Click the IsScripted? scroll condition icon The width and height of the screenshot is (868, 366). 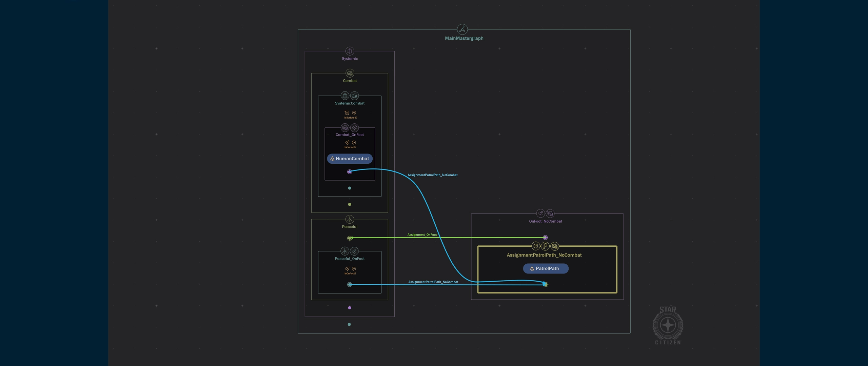click(x=347, y=113)
